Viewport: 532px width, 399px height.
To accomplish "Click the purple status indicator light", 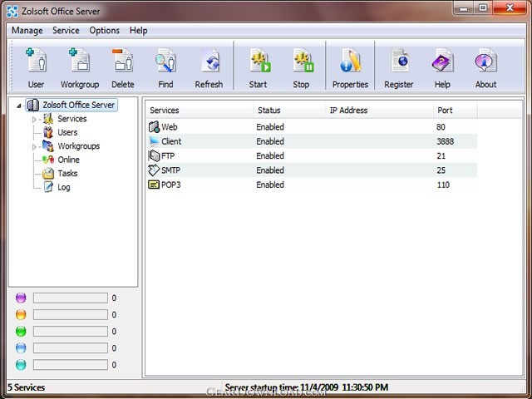I will (x=21, y=298).
